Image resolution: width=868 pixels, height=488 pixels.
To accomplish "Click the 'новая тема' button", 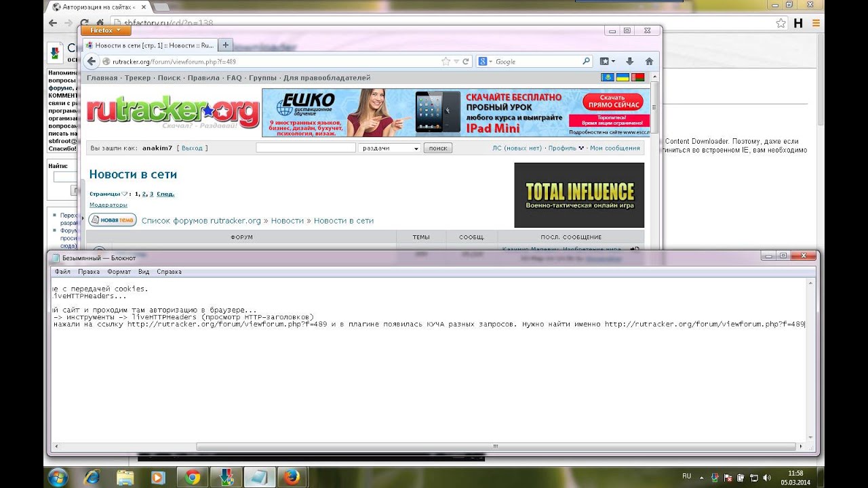I will [x=113, y=220].
